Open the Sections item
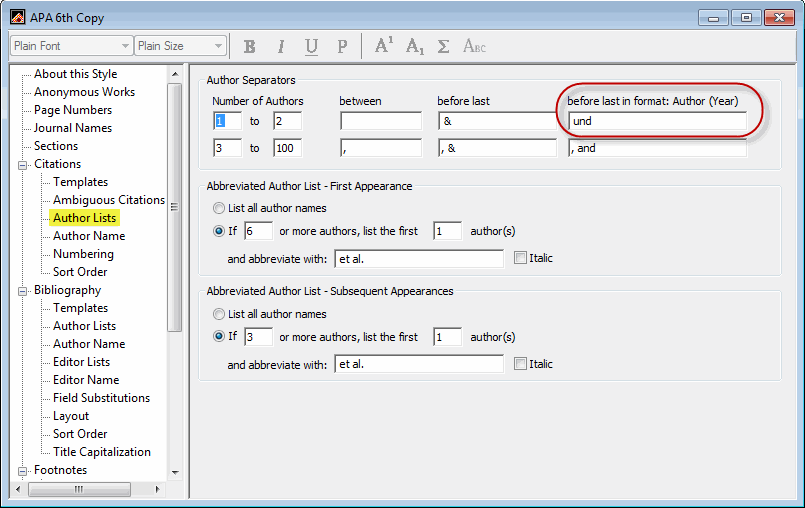 56,146
